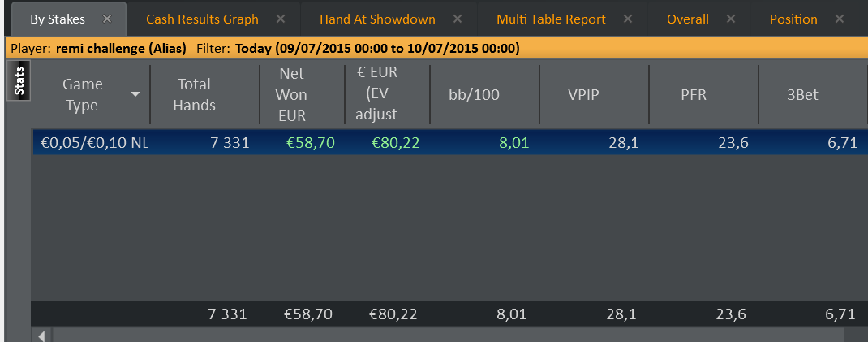Click the horizontal scrollbar left arrow

41,335
